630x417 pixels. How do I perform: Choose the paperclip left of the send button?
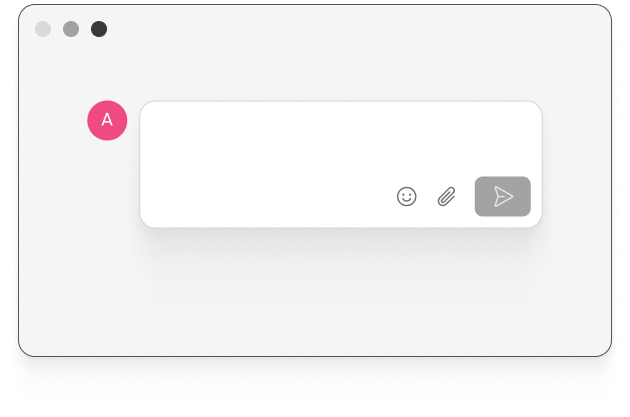[446, 196]
